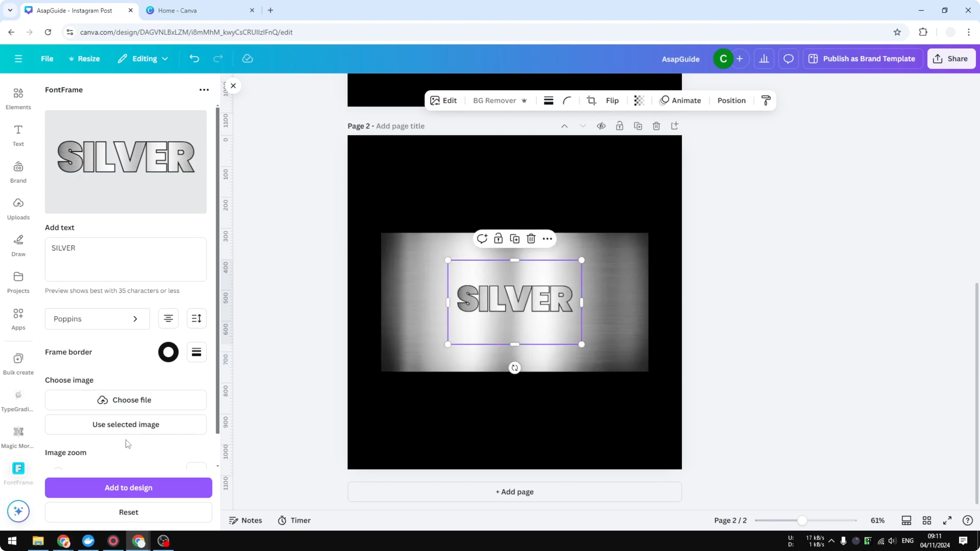Open the File menu
Screen dimensions: 980x551
tap(47, 59)
